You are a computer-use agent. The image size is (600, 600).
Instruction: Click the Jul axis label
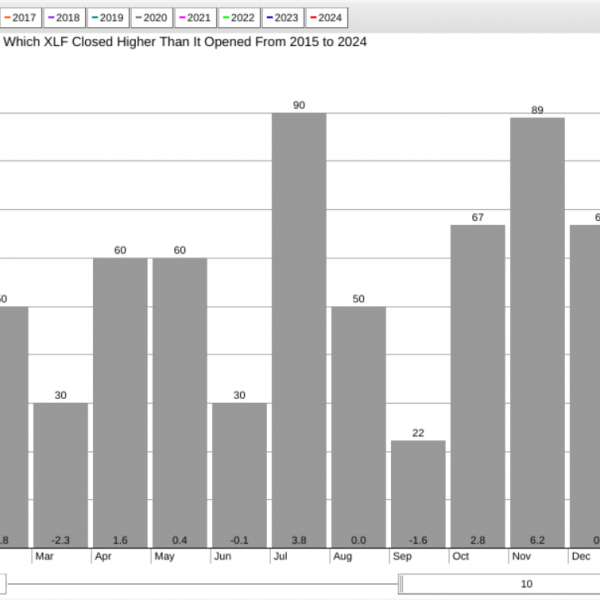click(x=280, y=556)
